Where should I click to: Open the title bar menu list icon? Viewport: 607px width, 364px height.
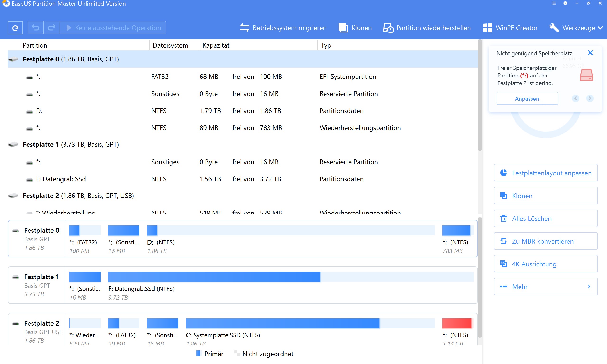554,3
